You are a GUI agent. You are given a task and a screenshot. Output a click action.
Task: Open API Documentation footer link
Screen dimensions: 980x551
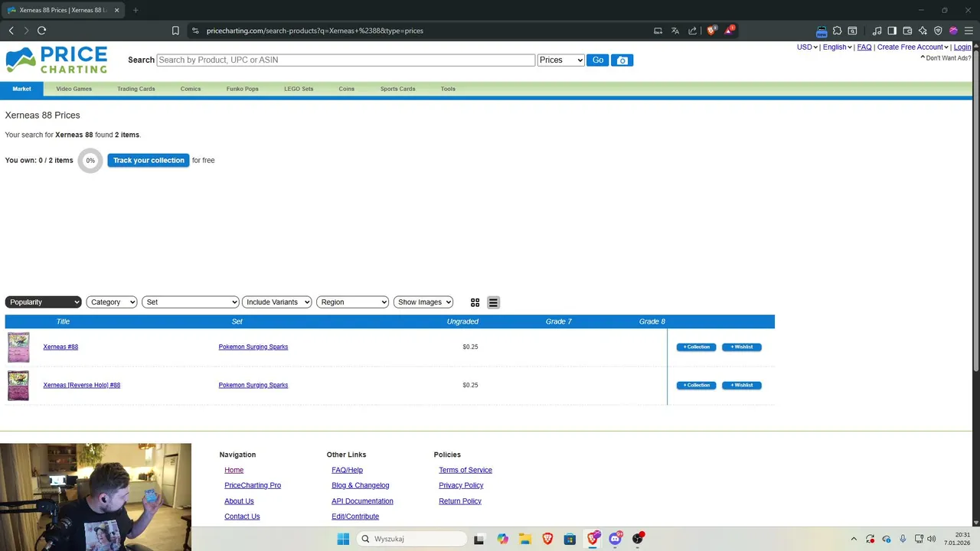point(362,501)
